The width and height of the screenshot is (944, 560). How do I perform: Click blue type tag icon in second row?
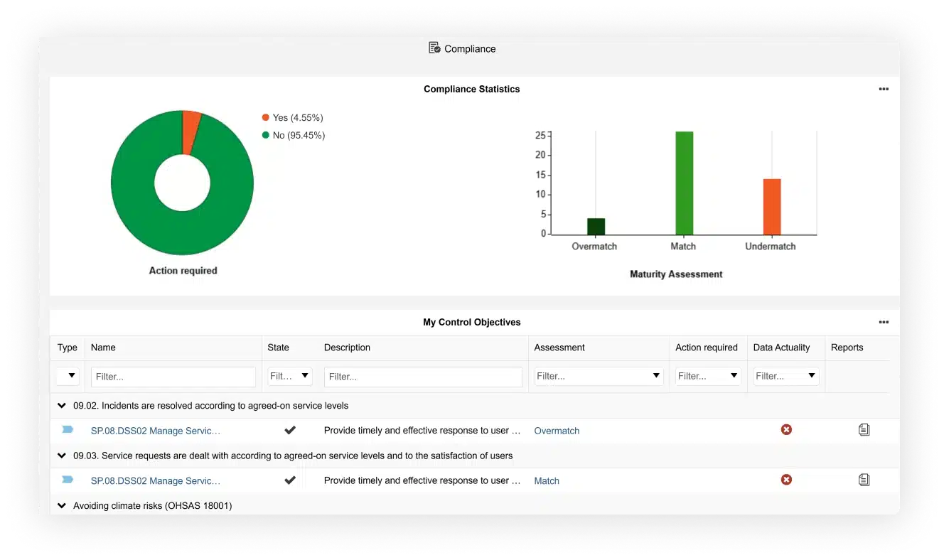(68, 480)
